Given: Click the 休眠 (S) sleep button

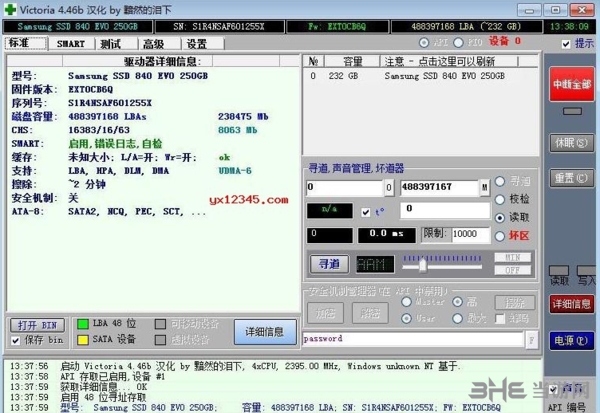Looking at the screenshot, I should point(572,143).
